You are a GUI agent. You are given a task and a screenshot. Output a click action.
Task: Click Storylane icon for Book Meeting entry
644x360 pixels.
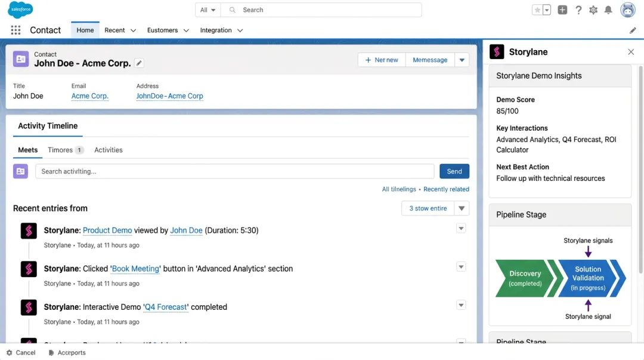pos(29,269)
